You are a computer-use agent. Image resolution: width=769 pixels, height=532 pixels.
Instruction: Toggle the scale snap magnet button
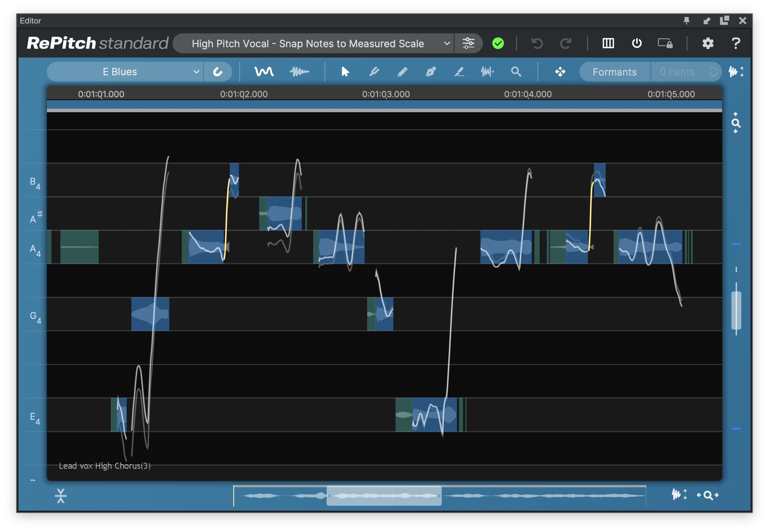pos(218,72)
